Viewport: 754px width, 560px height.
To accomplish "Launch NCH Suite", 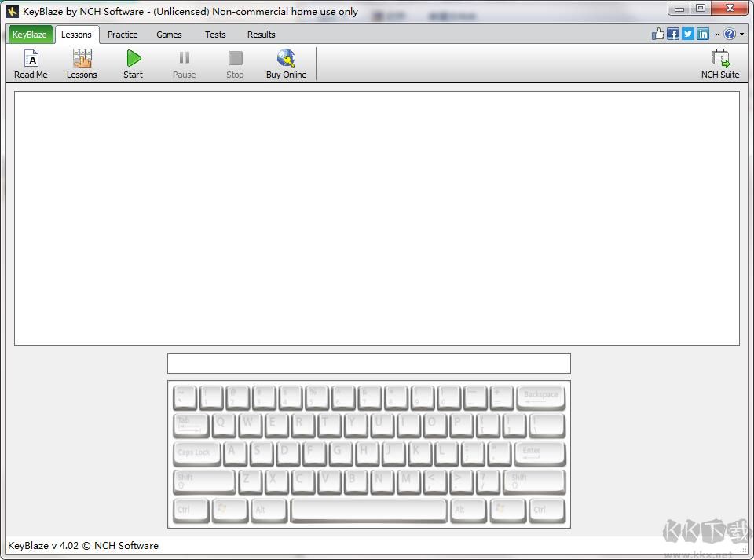I will point(719,63).
